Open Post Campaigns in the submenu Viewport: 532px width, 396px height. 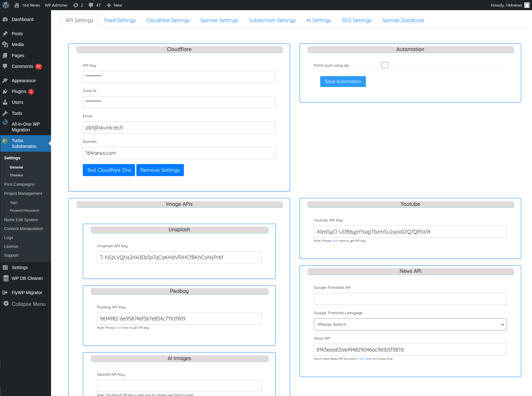[19, 184]
